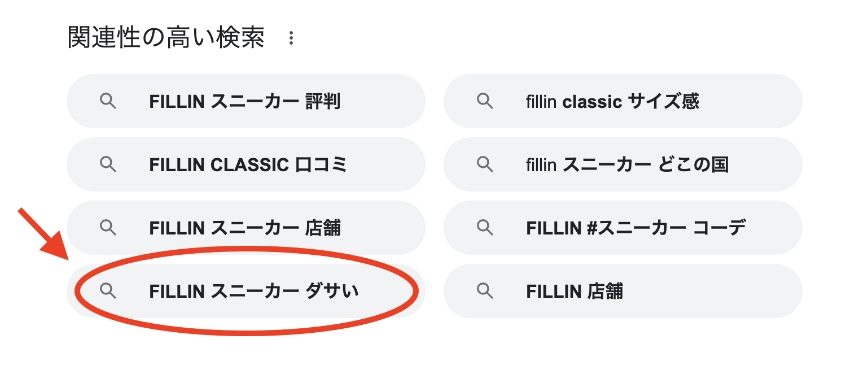Select the FILLIN スニーカー 評判 related search
The height and width of the screenshot is (365, 868).
(246, 102)
